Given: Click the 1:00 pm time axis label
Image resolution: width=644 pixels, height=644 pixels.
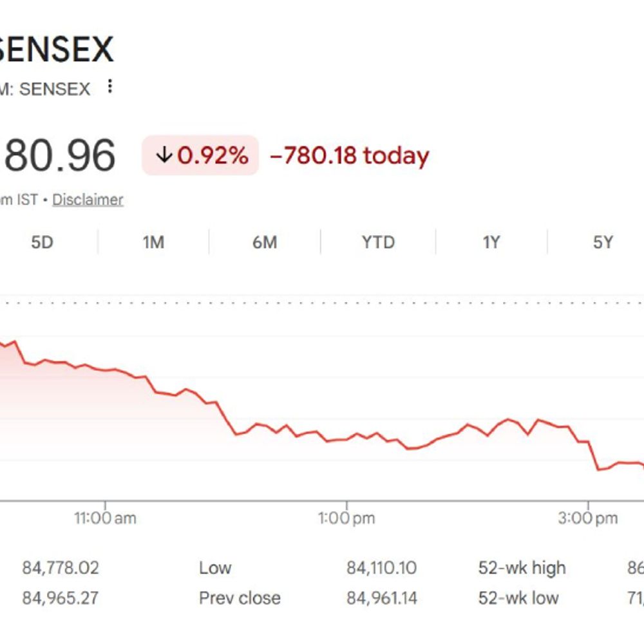Looking at the screenshot, I should click(346, 518).
